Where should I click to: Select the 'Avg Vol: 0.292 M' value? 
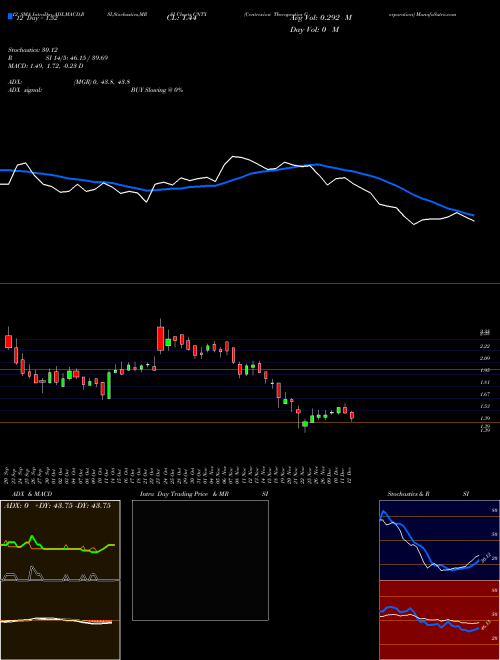322,18
